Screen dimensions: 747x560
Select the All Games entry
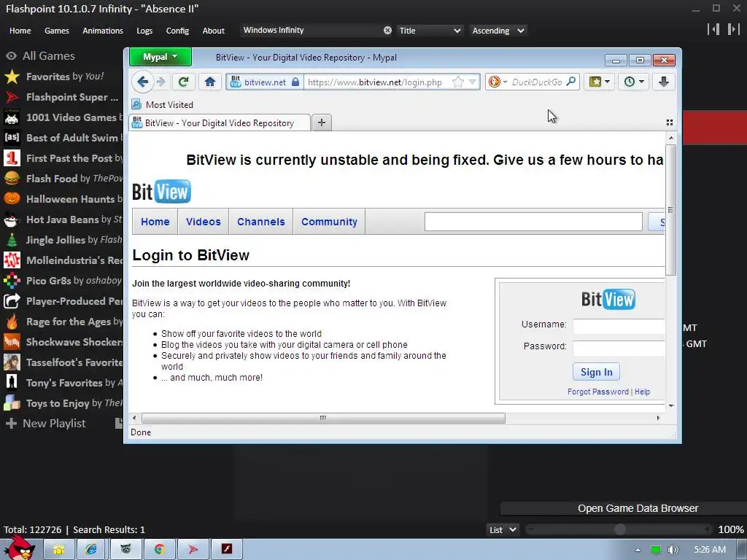40,55
